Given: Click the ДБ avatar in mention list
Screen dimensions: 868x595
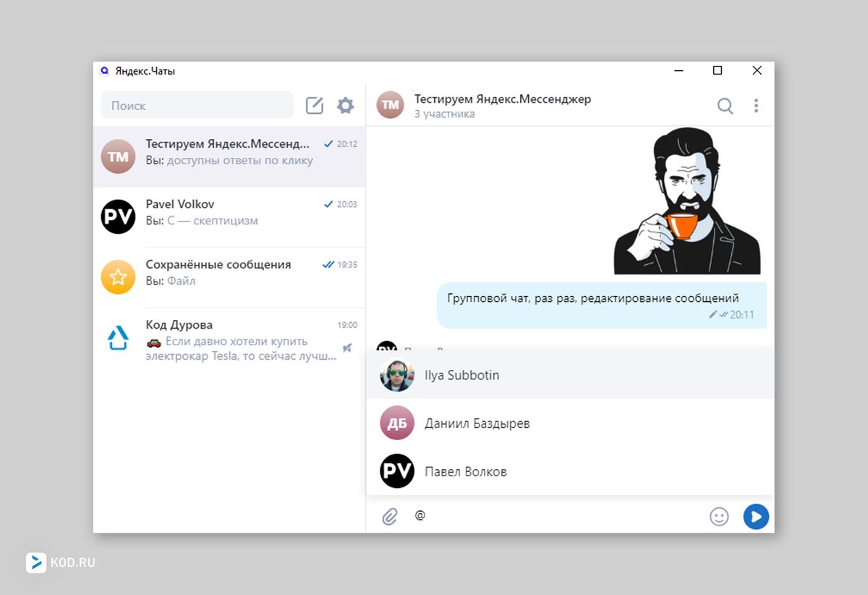Looking at the screenshot, I should coord(397,423).
